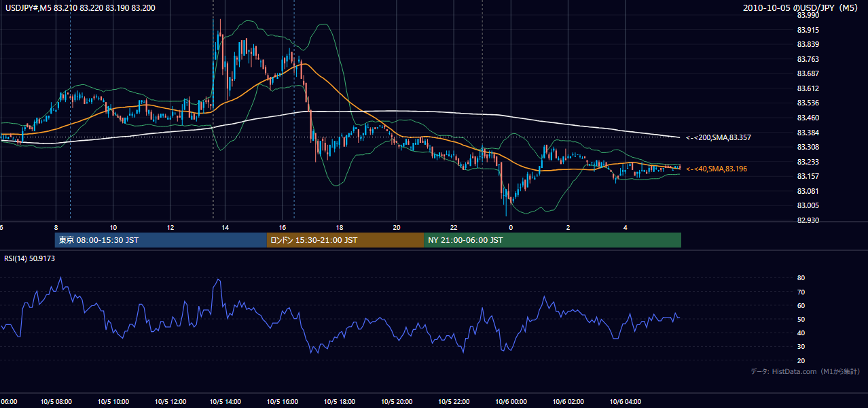Click the RSI axis value 30
Image resolution: width=868 pixels, height=408 pixels.
point(801,347)
